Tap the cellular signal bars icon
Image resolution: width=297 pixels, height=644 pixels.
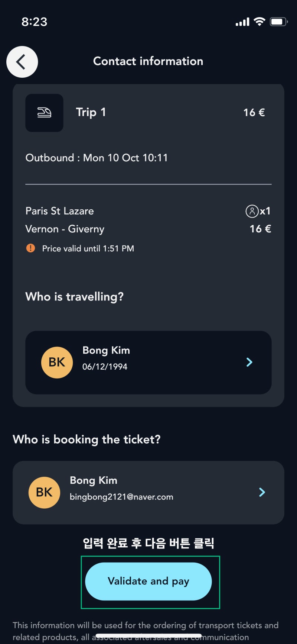coord(242,22)
